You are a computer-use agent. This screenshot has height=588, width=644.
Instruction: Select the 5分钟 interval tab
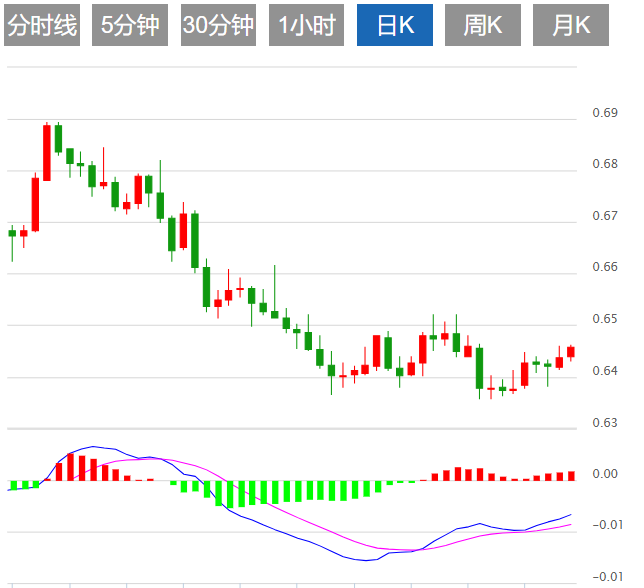point(130,25)
